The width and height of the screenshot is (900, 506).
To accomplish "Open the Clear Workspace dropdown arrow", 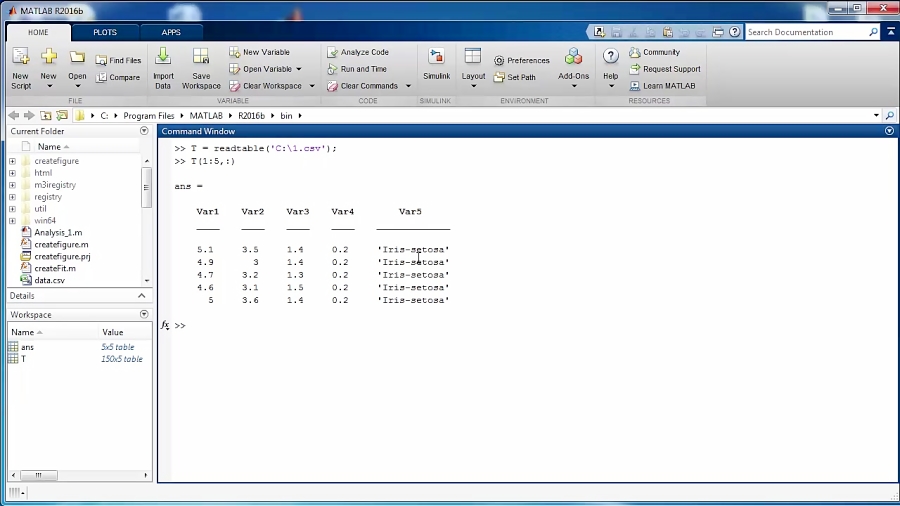I will pyautogui.click(x=312, y=86).
